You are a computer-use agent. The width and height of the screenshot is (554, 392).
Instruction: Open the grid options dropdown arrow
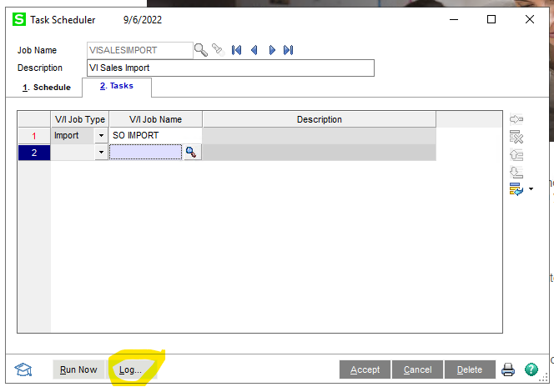coord(531,190)
